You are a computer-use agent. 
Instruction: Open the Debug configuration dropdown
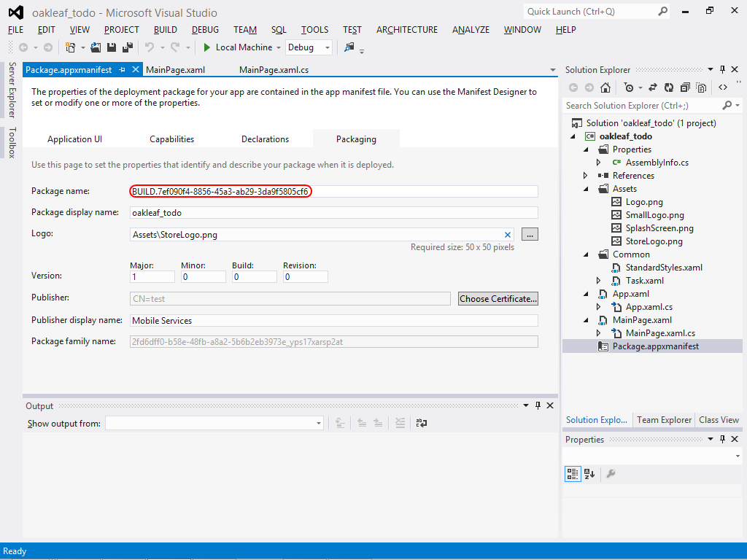[x=327, y=47]
